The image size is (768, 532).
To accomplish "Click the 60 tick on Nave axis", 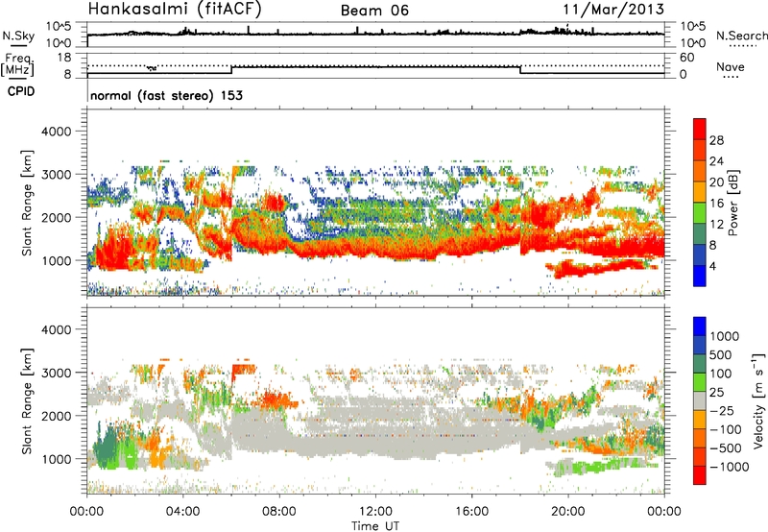I will click(686, 58).
